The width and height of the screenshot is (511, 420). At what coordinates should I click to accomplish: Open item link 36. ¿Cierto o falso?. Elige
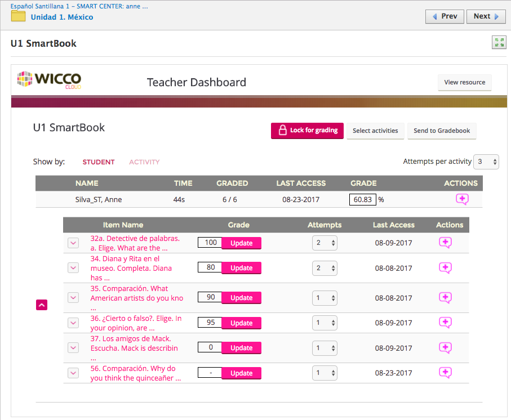coord(136,323)
